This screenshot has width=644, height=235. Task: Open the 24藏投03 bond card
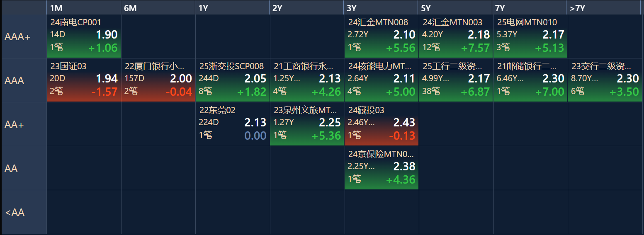click(382, 124)
